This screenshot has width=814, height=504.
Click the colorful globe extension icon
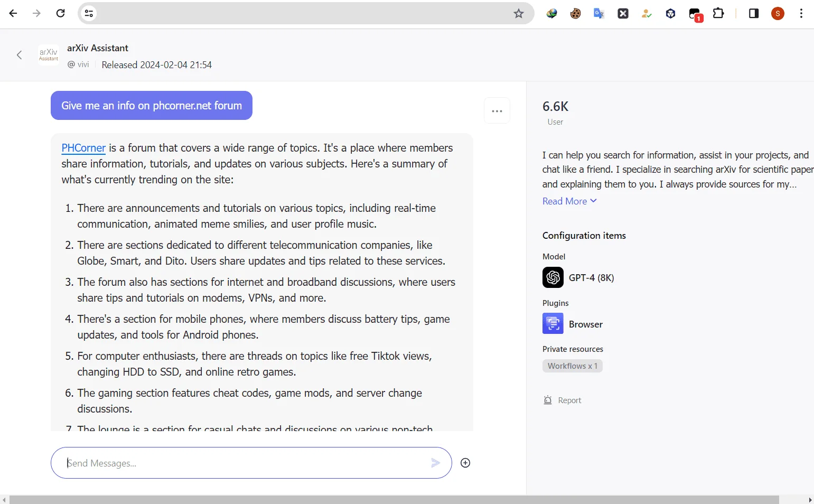(552, 14)
